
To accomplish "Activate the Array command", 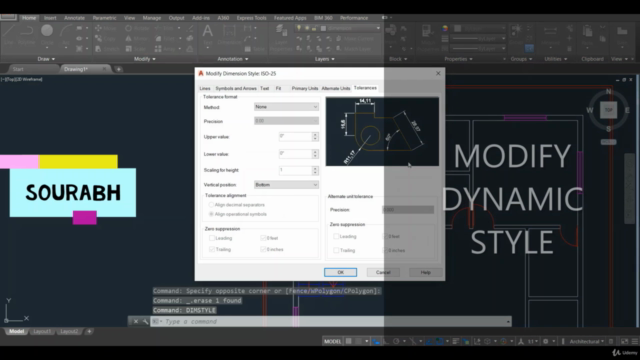I will pyautogui.click(x=166, y=49).
